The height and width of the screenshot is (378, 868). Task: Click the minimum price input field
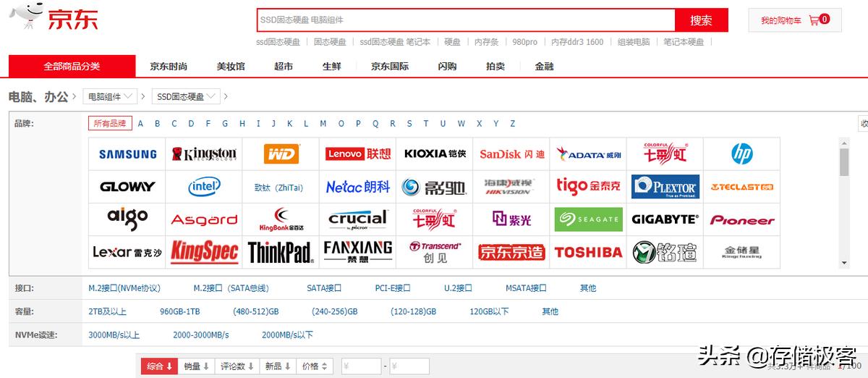pos(361,366)
